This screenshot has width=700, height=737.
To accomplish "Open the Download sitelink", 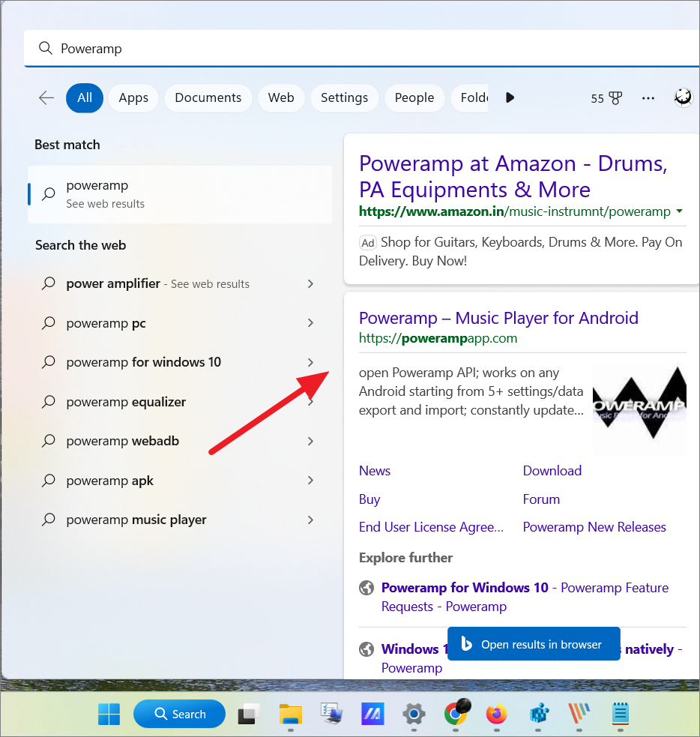I will 552,471.
